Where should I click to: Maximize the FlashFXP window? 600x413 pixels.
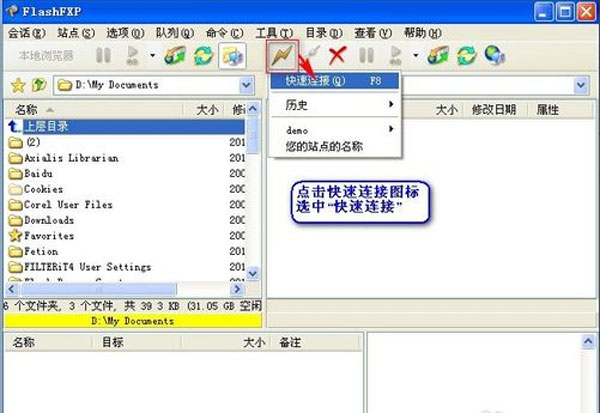coord(565,12)
